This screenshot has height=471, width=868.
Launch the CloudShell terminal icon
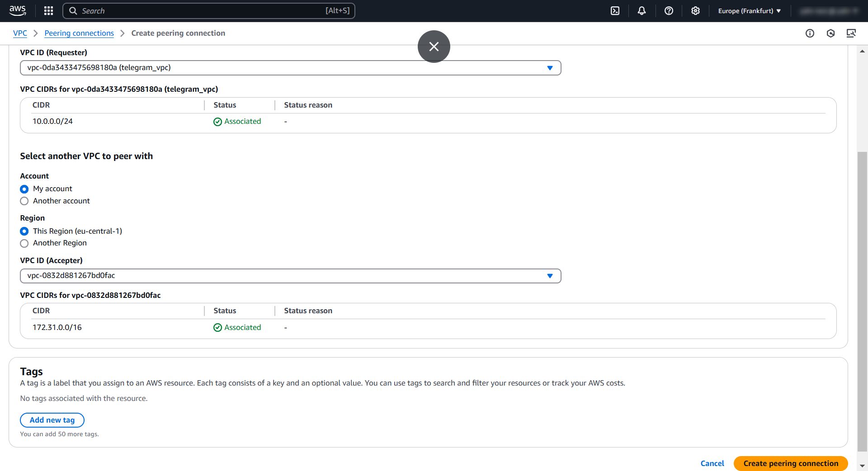pyautogui.click(x=615, y=11)
